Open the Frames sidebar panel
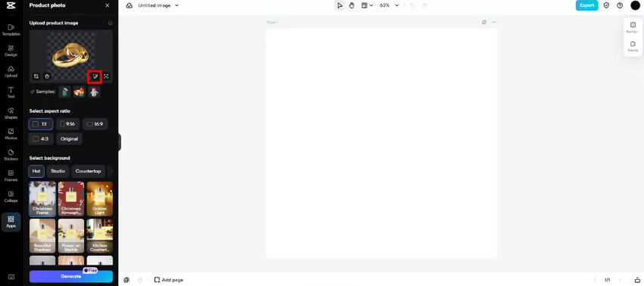This screenshot has height=286, width=644. click(11, 176)
